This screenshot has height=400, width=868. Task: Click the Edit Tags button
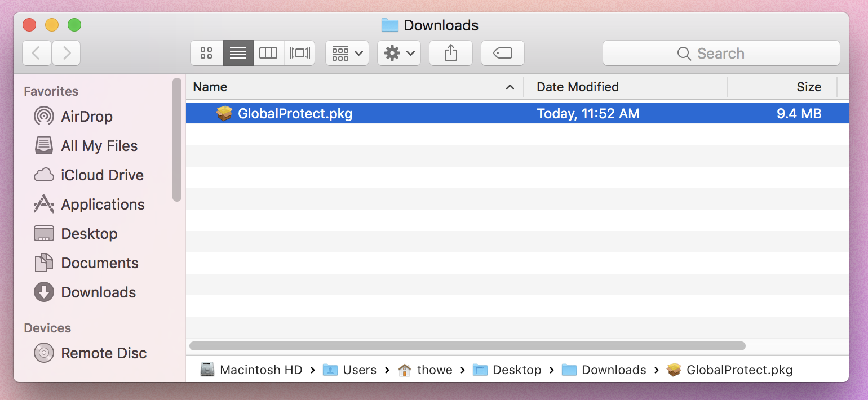point(503,54)
